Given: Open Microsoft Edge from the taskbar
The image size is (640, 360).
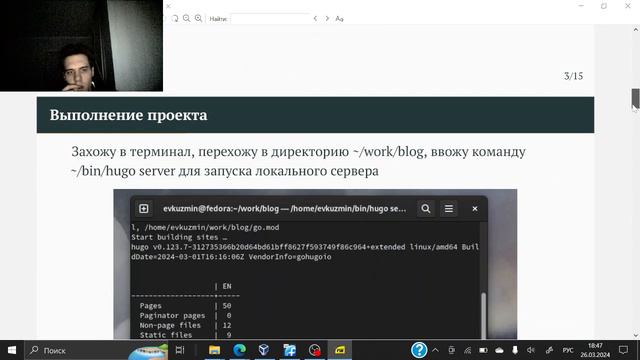Looking at the screenshot, I should tap(240, 350).
